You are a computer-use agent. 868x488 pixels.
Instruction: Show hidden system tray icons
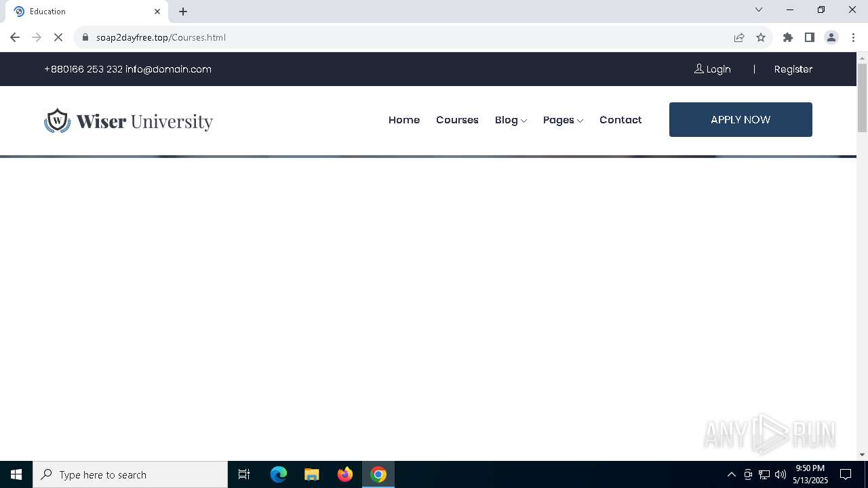click(732, 474)
